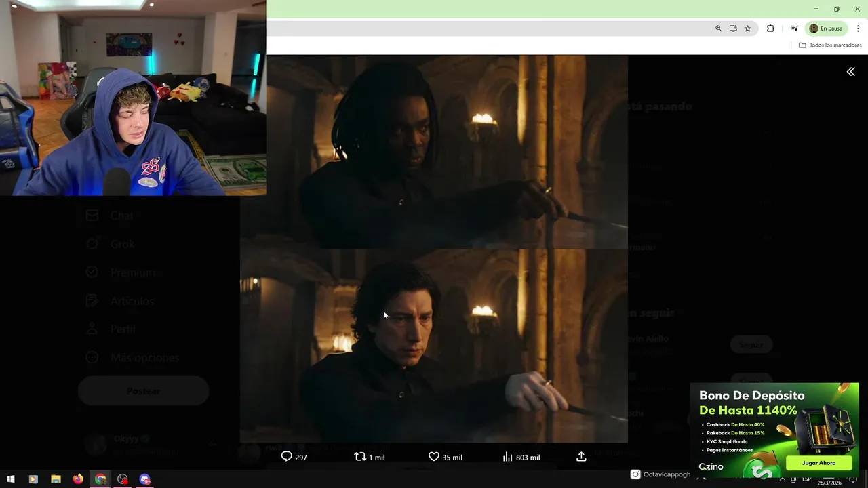The height and width of the screenshot is (488, 868).
Task: Open the Chrome extensions puzzle icon
Action: coord(770,28)
